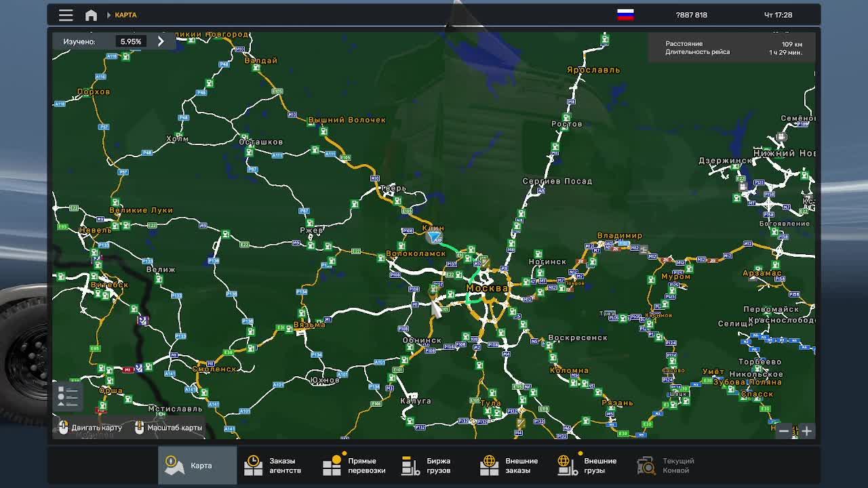This screenshot has width=868, height=488.
Task: Open the map legend filter icon
Action: point(68,395)
